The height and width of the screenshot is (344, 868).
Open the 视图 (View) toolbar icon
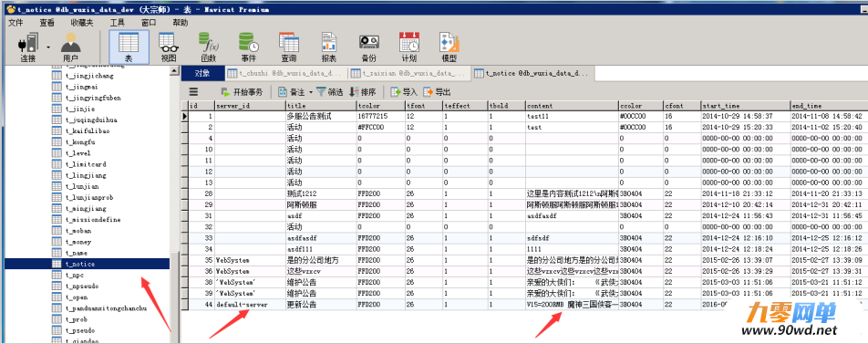(x=168, y=47)
